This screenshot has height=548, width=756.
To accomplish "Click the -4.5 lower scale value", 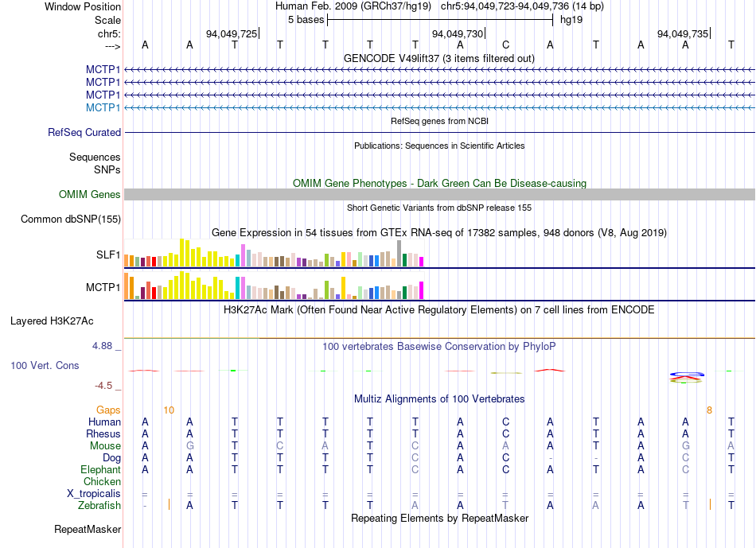I will pyautogui.click(x=103, y=386).
